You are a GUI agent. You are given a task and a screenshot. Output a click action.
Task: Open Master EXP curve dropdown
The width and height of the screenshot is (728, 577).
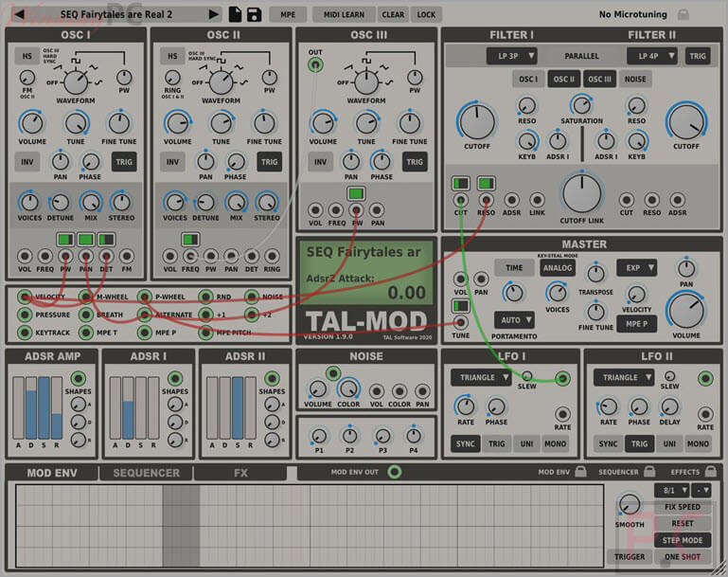click(x=636, y=268)
